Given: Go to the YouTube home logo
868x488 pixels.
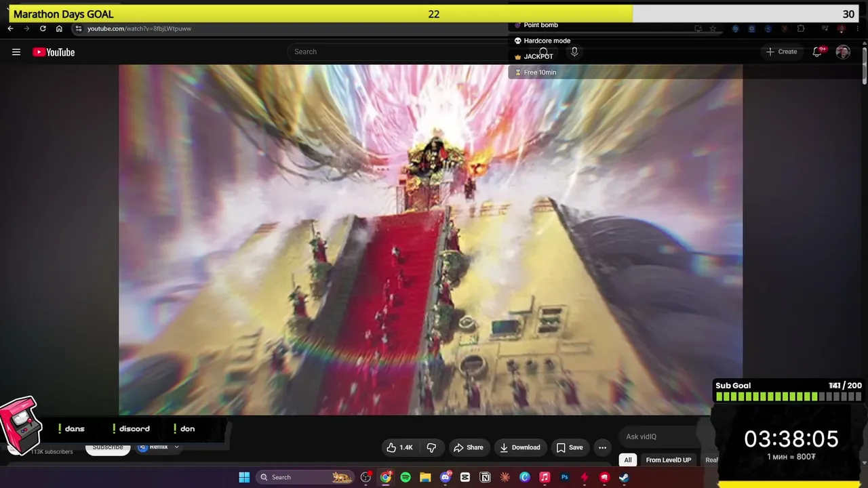Looking at the screenshot, I should 54,52.
